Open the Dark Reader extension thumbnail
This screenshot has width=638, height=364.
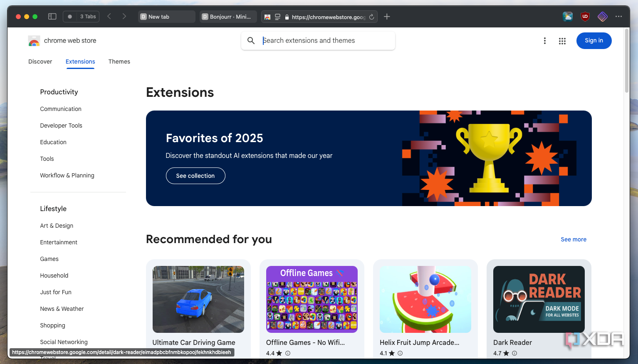click(x=539, y=299)
